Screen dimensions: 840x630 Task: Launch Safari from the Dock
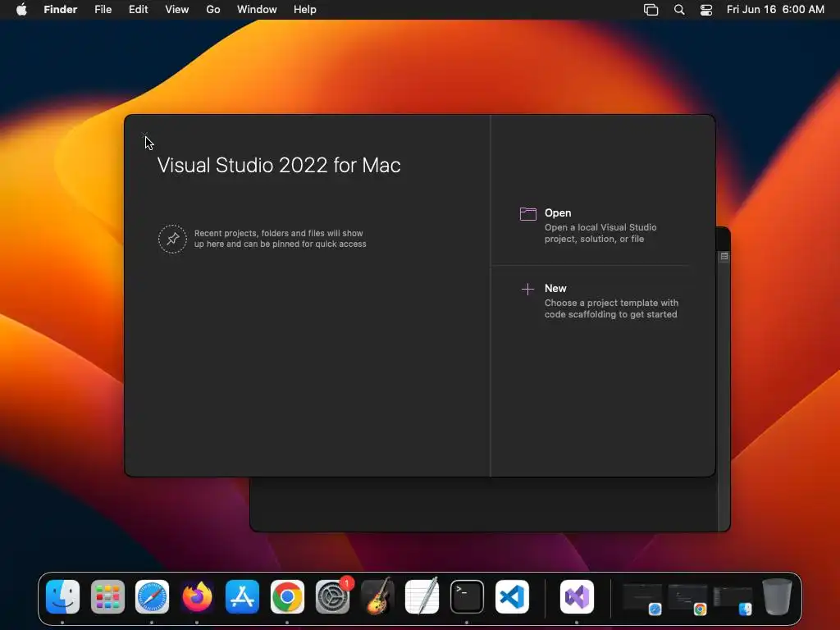point(152,597)
